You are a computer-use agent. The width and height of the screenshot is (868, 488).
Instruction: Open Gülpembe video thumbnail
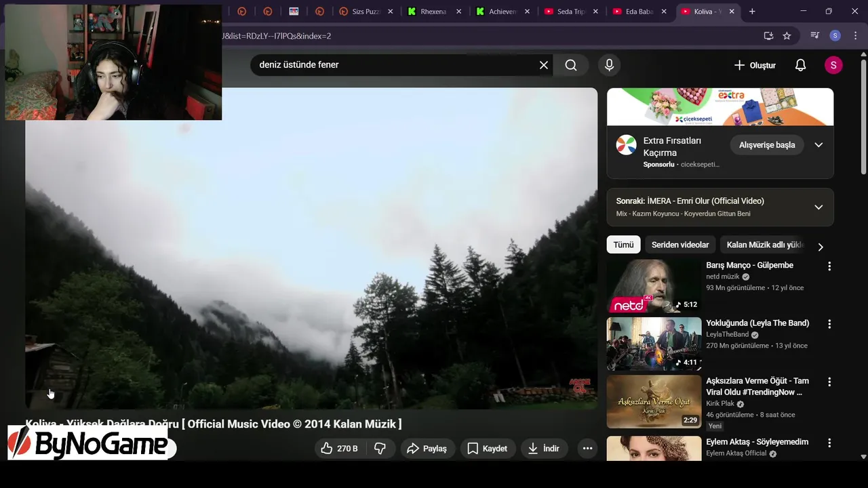654,286
